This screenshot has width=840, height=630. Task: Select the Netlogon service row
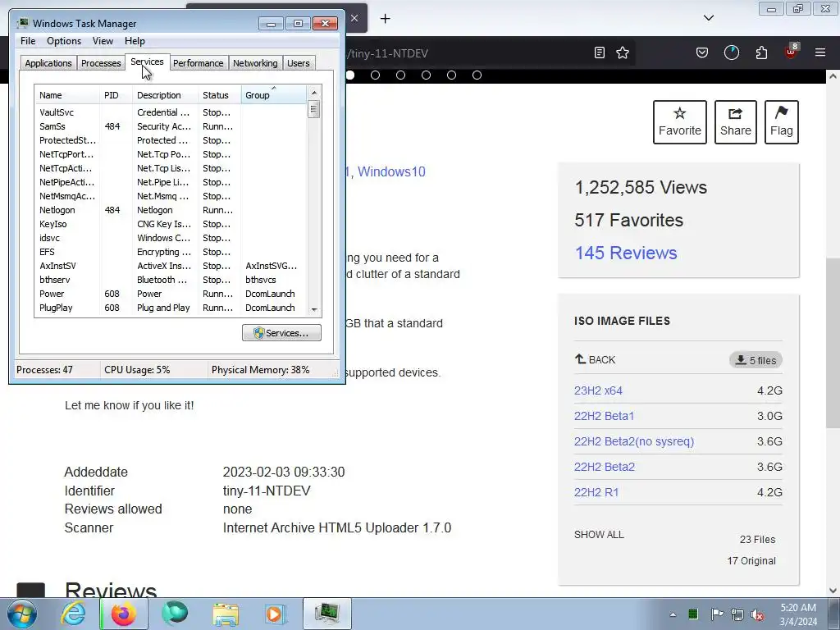click(171, 210)
